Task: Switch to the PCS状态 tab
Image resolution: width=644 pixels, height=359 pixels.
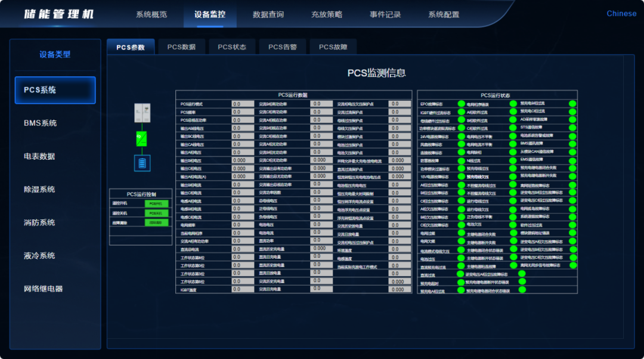Action: coord(231,47)
